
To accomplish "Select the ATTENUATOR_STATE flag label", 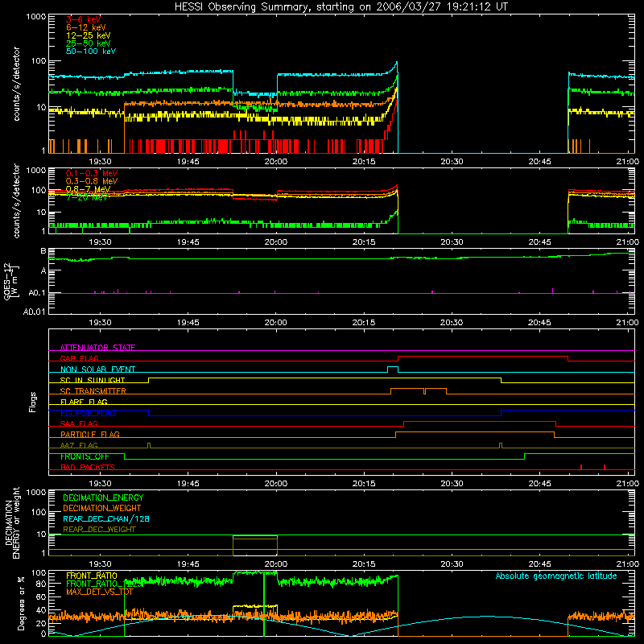I will pos(97,348).
